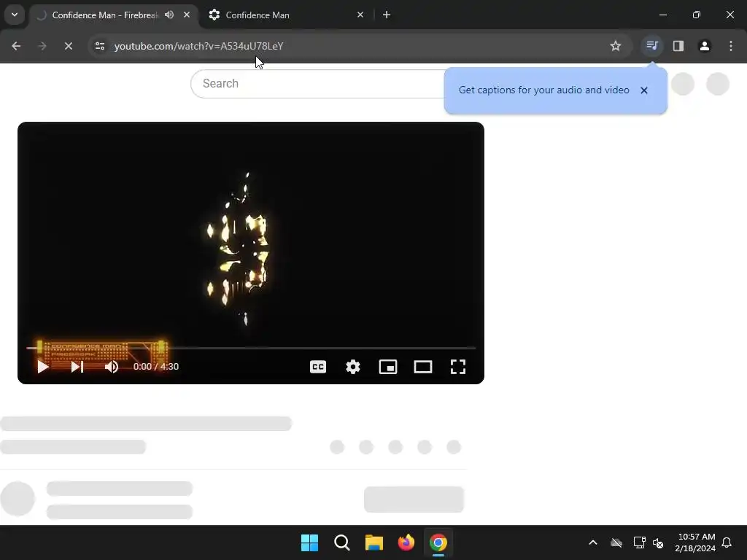Open the clock showing 10:57 AM

(695, 542)
